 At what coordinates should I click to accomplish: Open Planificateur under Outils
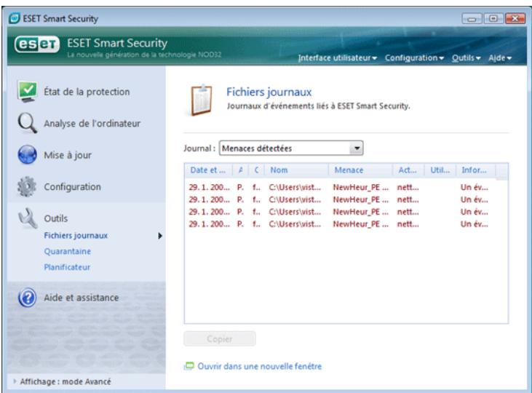tap(67, 267)
